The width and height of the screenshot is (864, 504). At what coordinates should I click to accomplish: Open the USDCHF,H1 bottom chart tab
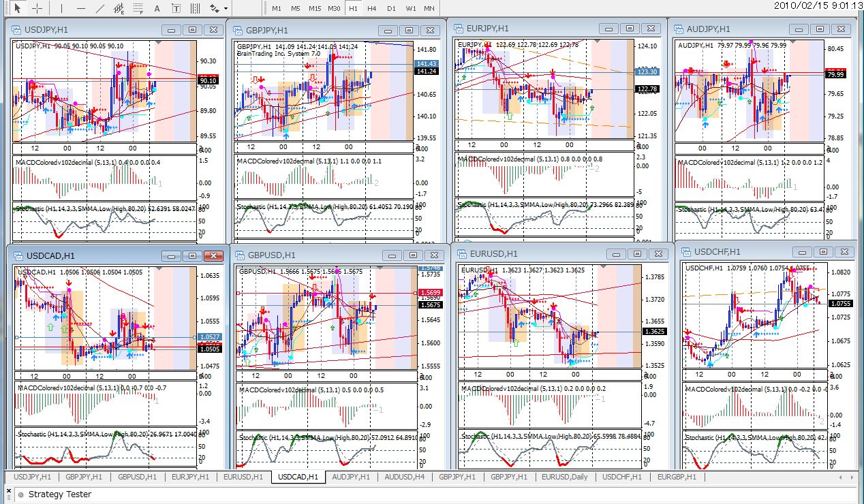(621, 477)
